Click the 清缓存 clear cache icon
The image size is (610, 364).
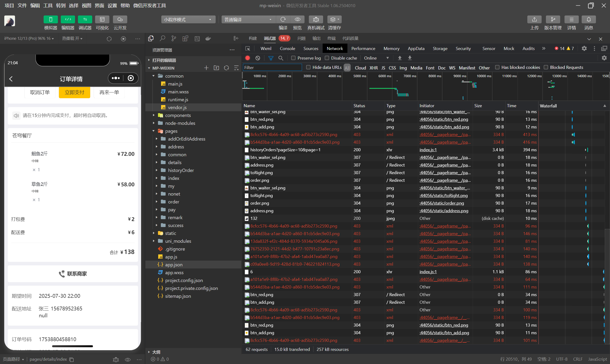click(334, 19)
